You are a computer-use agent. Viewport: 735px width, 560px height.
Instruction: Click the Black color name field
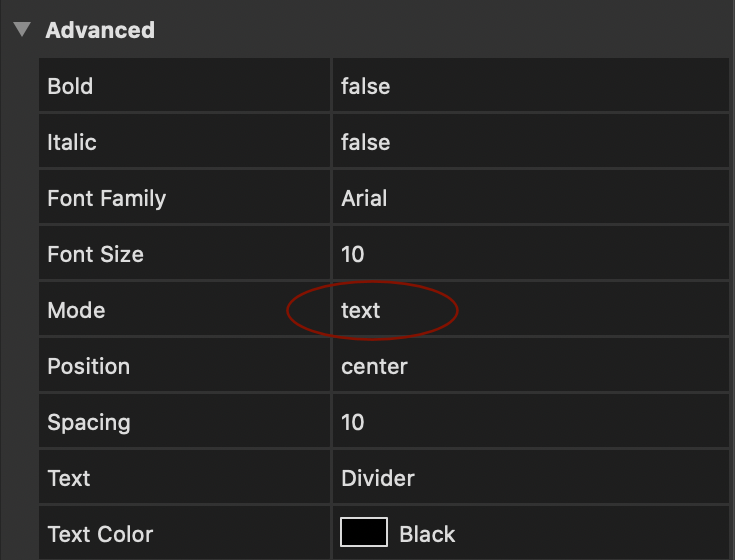coord(427,534)
